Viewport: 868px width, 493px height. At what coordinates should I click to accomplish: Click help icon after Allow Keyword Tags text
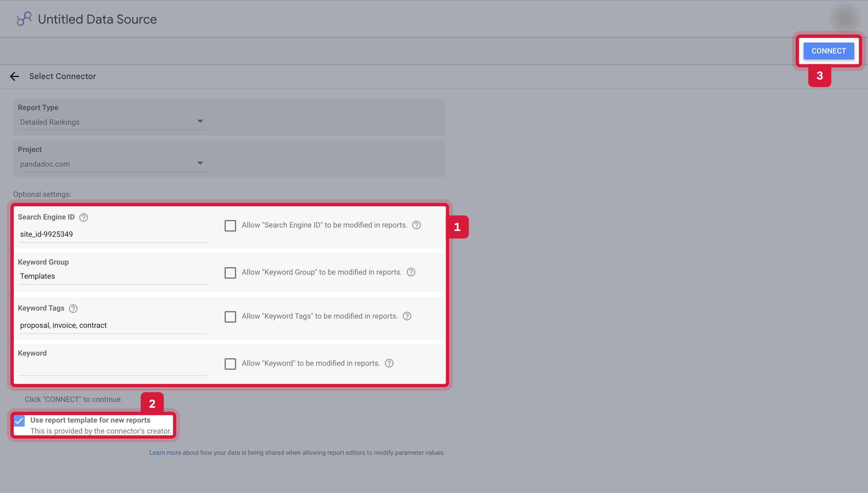(407, 316)
